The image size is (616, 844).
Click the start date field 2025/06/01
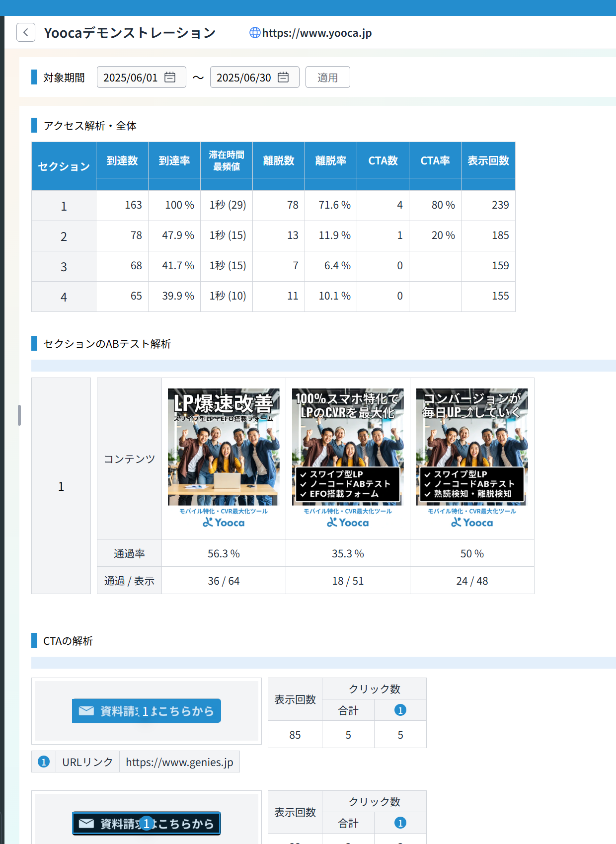click(130, 77)
